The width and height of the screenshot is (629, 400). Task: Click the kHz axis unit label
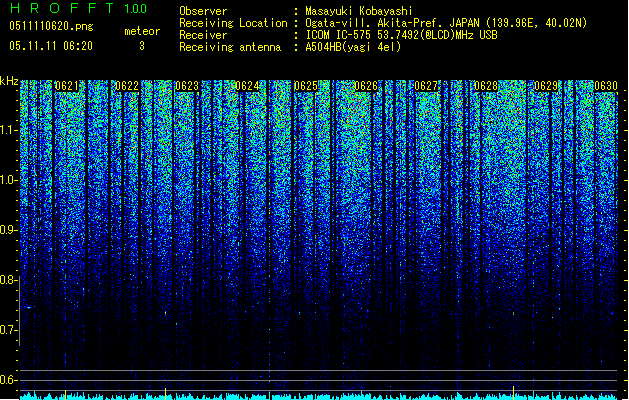pos(9,81)
